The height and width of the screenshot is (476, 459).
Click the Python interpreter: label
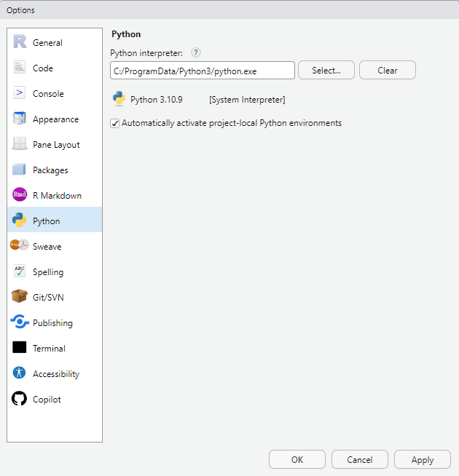click(x=146, y=53)
